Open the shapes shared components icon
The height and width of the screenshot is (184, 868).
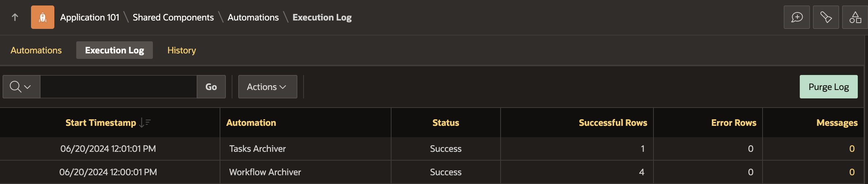click(855, 17)
